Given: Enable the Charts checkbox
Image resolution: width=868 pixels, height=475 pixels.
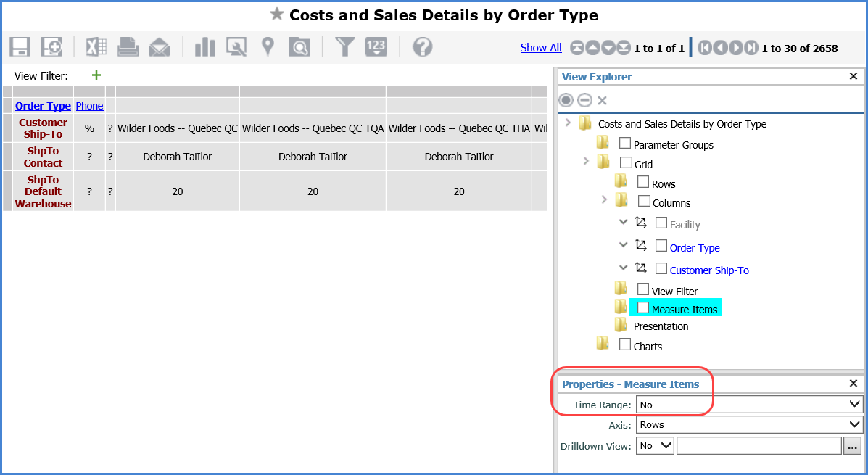Looking at the screenshot, I should point(625,344).
